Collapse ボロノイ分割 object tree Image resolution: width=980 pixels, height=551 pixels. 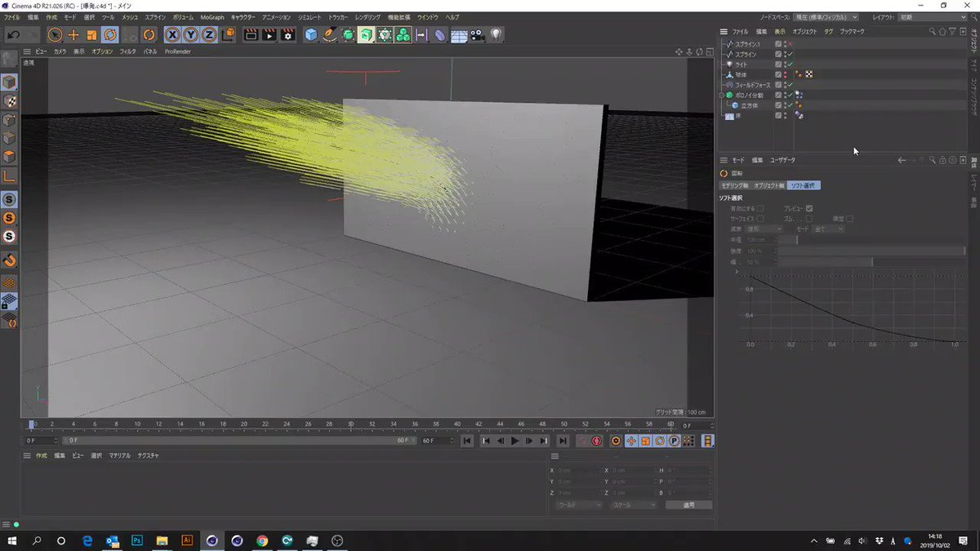(722, 95)
